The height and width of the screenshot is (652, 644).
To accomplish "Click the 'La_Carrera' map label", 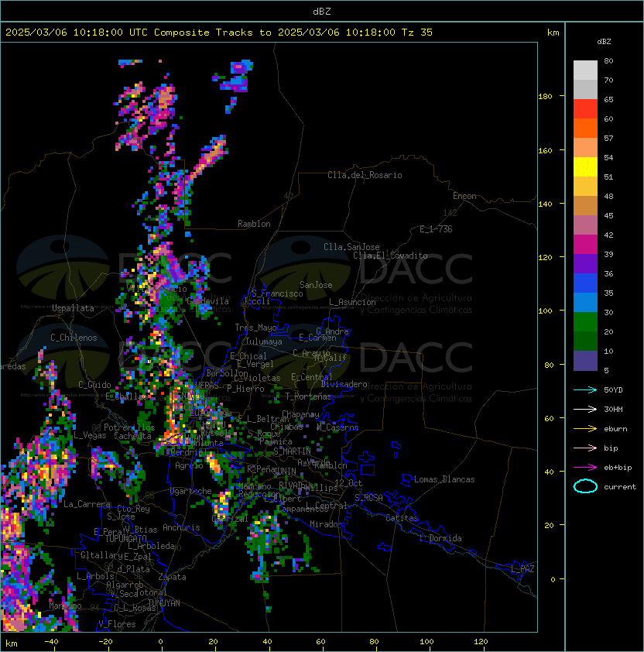I will (87, 504).
